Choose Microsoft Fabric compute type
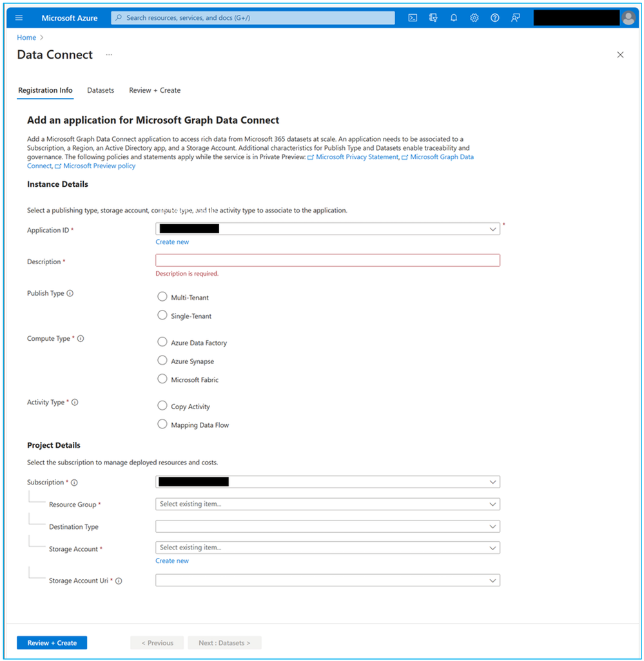Image resolution: width=644 pixels, height=661 pixels. [x=162, y=379]
